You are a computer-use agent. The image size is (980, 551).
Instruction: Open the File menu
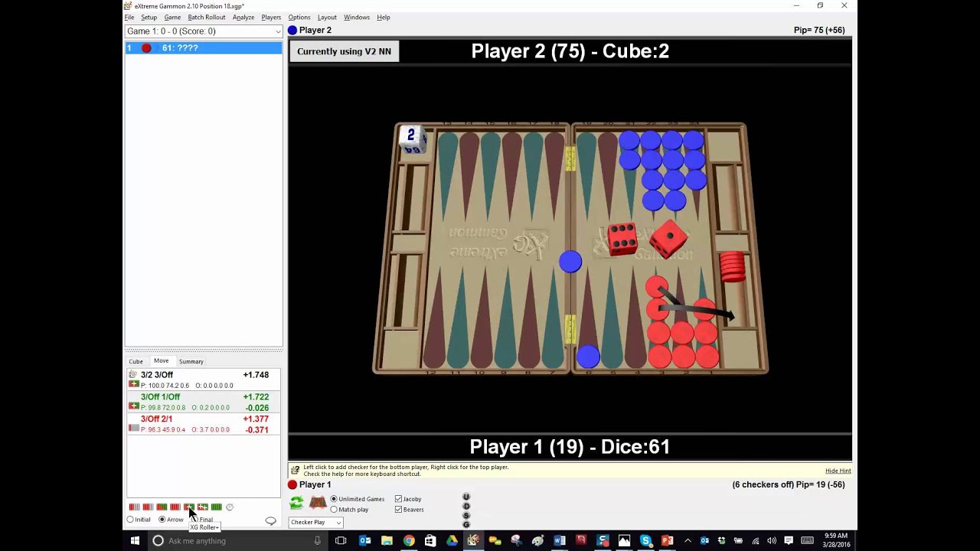129,17
